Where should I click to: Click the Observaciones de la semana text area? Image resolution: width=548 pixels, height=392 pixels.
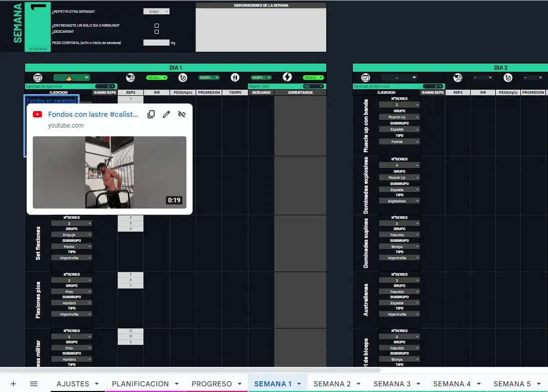(261, 30)
